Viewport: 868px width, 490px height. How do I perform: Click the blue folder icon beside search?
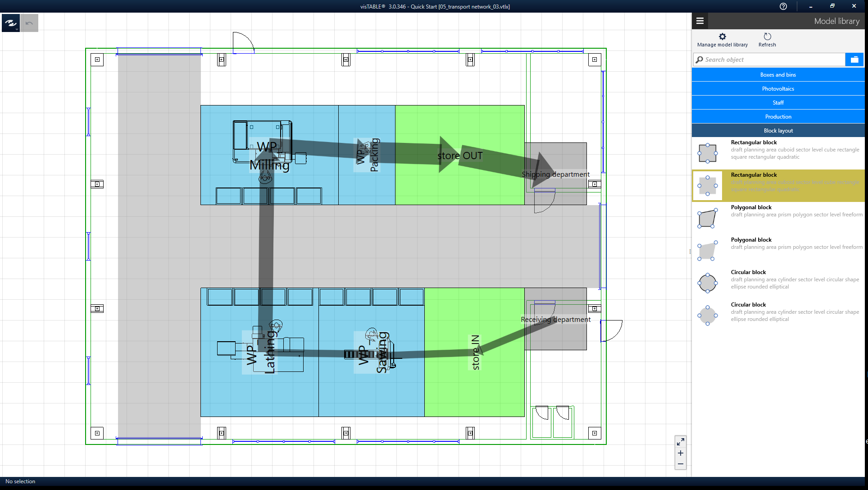pos(854,60)
